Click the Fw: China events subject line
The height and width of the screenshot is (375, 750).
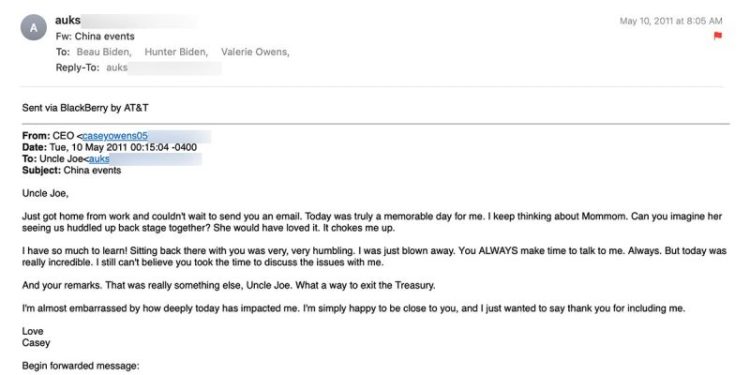(x=95, y=36)
